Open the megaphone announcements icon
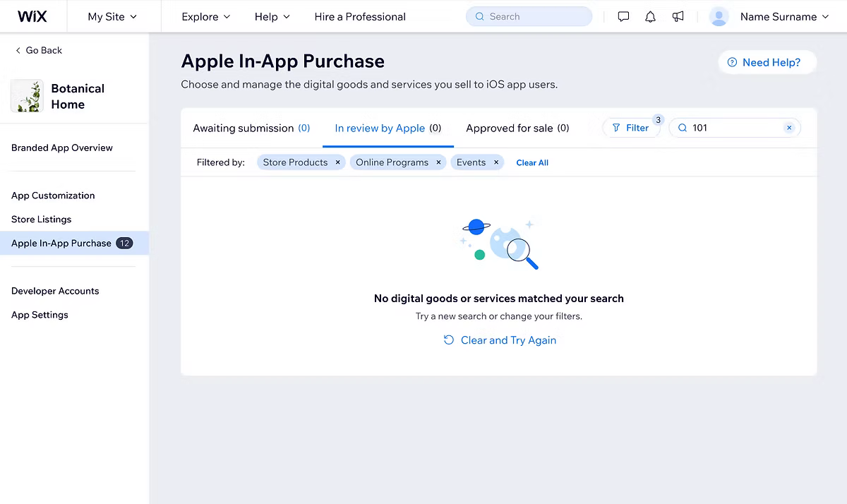This screenshot has width=847, height=504. click(678, 16)
